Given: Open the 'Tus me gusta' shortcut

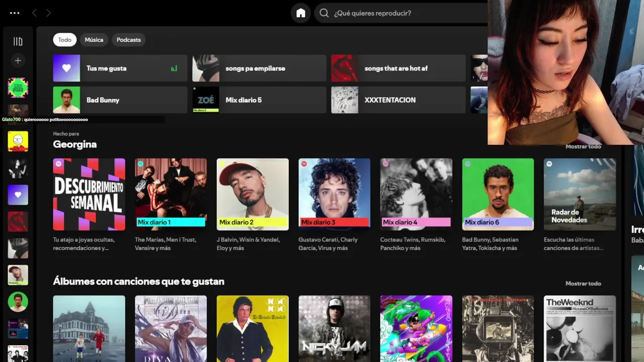Looking at the screenshot, I should 120,68.
